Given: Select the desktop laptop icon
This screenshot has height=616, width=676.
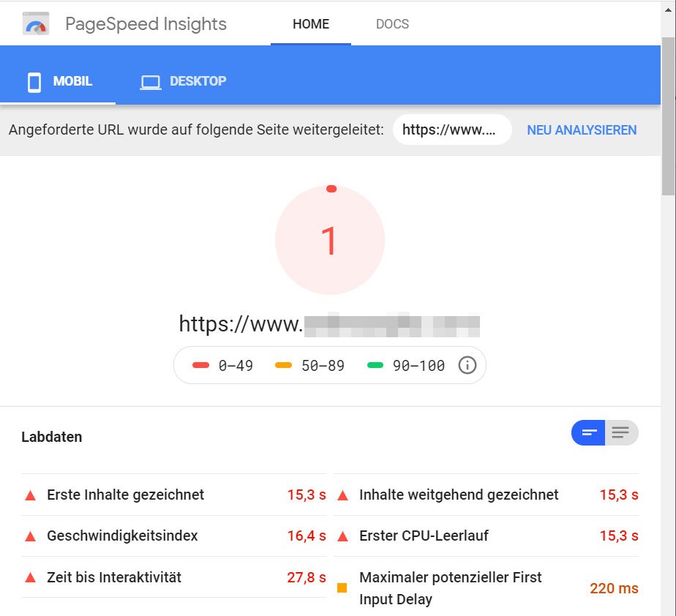Looking at the screenshot, I should point(151,82).
